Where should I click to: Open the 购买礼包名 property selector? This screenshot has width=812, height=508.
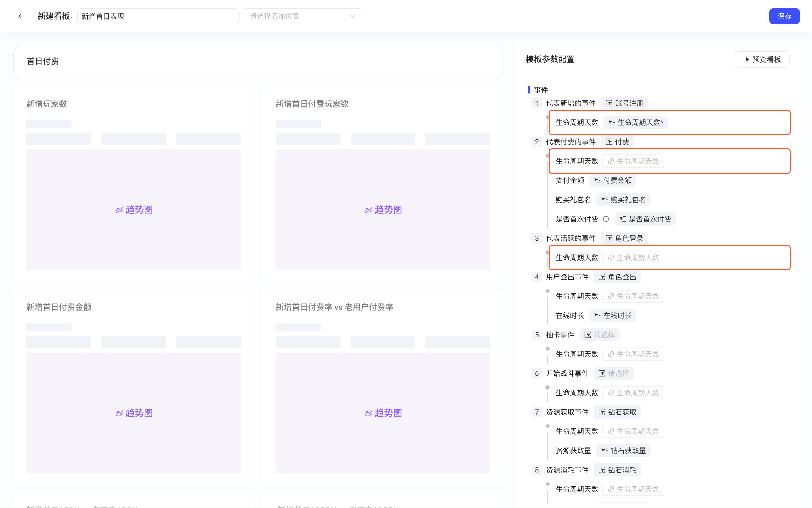tap(623, 200)
